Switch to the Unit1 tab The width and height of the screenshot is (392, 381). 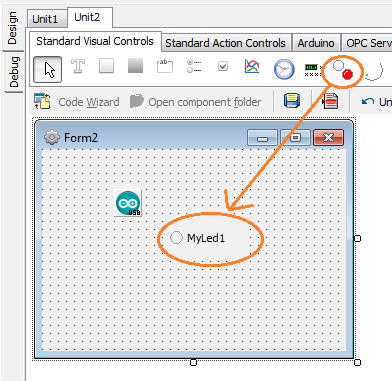(x=45, y=19)
